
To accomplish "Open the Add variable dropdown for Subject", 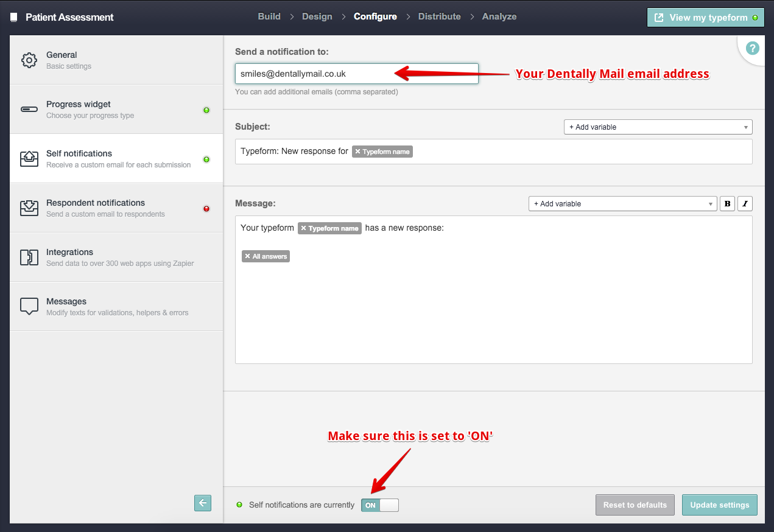I will click(657, 127).
